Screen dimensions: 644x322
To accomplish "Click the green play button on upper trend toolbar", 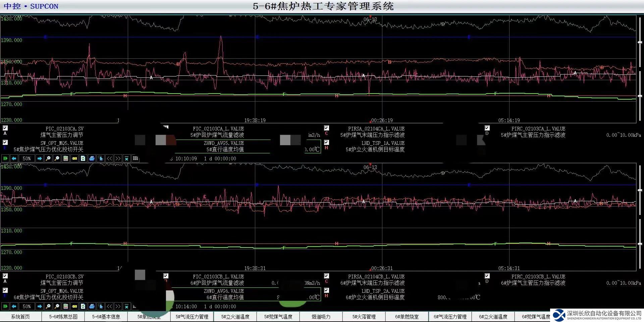I will 5,158.
